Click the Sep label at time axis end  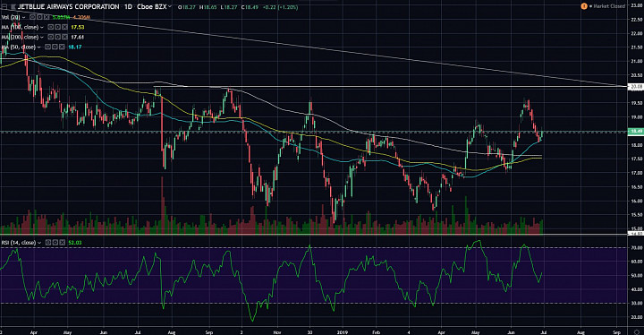[617, 331]
